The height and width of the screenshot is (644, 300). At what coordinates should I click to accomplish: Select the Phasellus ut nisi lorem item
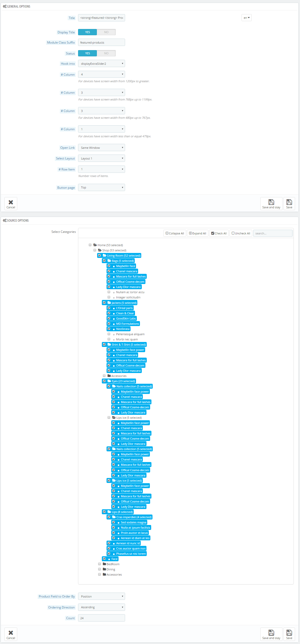pos(131,553)
